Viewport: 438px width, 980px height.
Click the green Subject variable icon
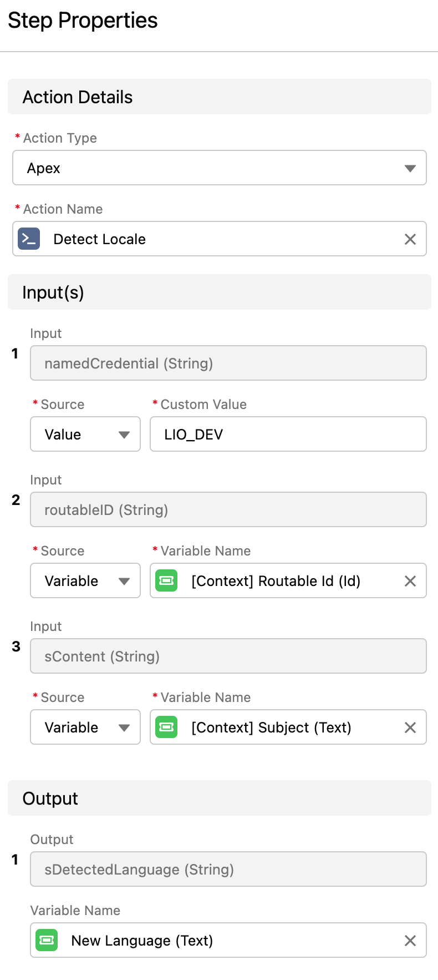tap(166, 727)
